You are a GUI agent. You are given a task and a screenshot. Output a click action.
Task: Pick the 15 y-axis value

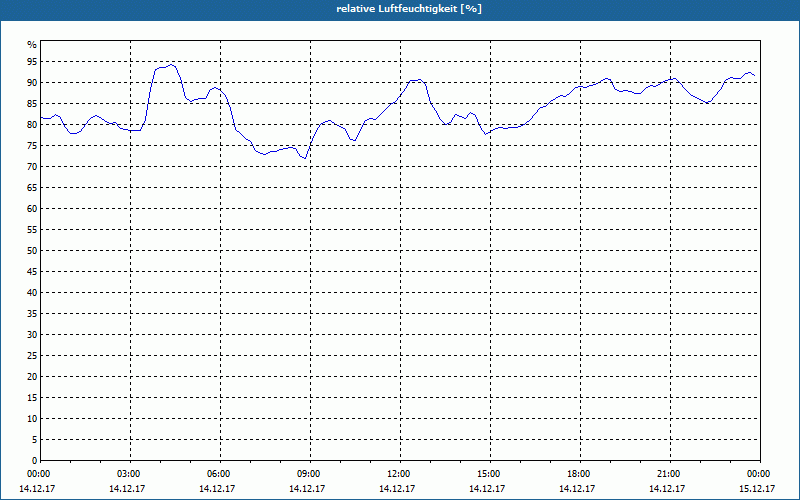point(32,397)
